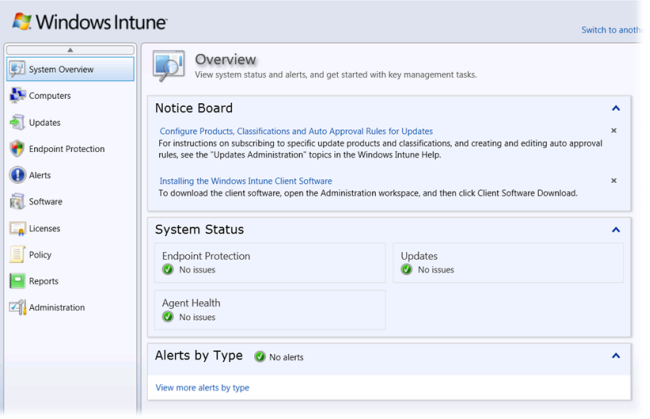The image size is (650, 419).
Task: Open Configure Products, Classifications and Auto Approval link
Action: (296, 131)
